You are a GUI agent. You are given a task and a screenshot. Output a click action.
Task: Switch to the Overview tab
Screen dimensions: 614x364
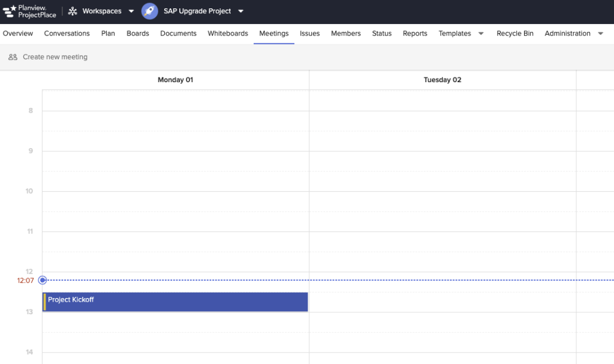coord(18,34)
